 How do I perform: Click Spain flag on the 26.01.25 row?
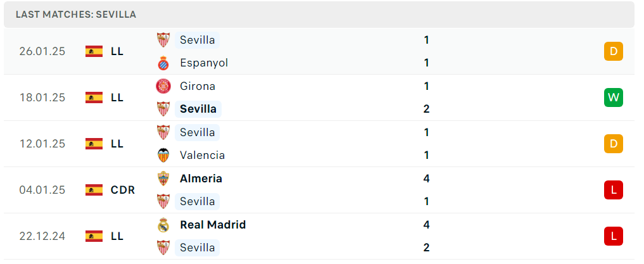click(x=94, y=51)
